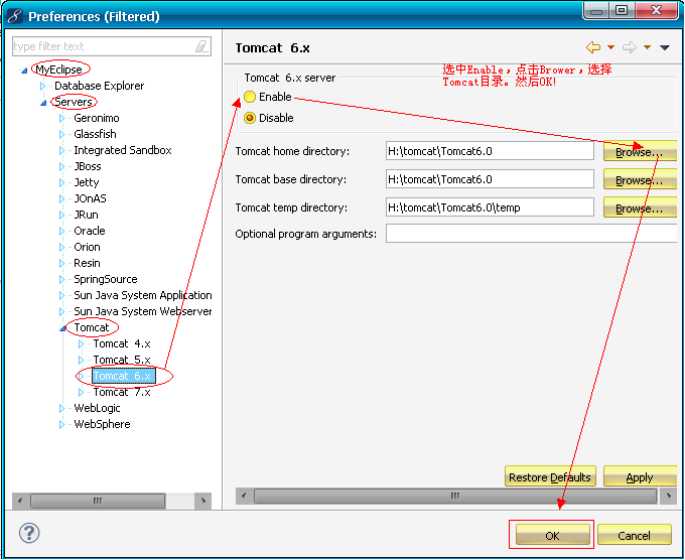Click the Optional program arguments field

531,234
